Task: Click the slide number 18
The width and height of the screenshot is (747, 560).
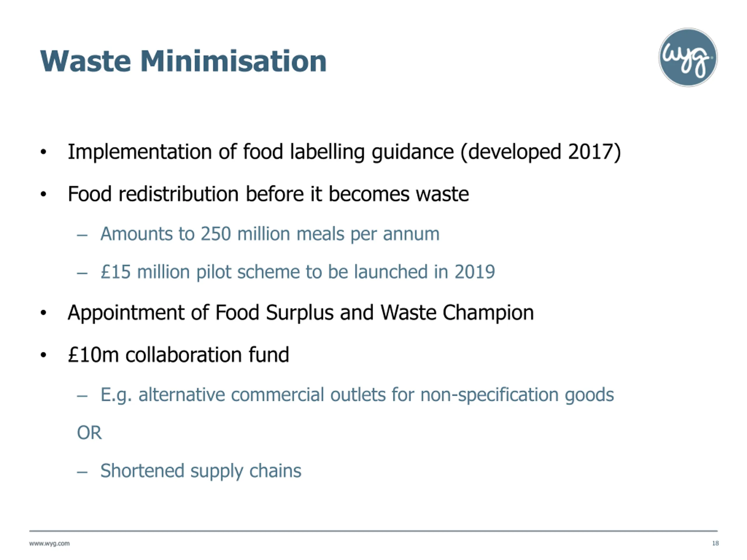Action: click(715, 543)
